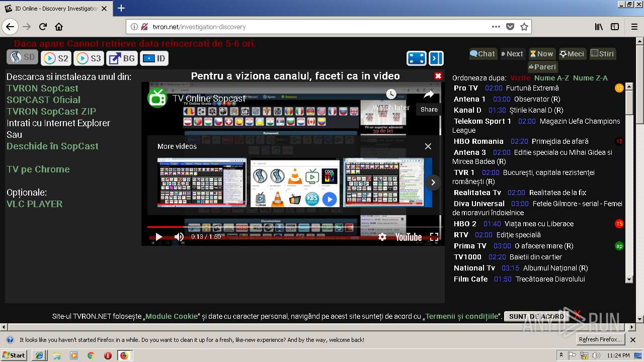Close the More videos overlay
This screenshot has height=362, width=644.
pos(428,146)
